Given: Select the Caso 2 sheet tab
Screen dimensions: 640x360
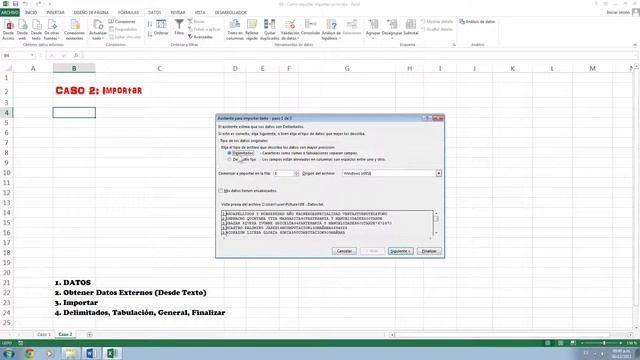Looking at the screenshot, I should click(x=65, y=334).
